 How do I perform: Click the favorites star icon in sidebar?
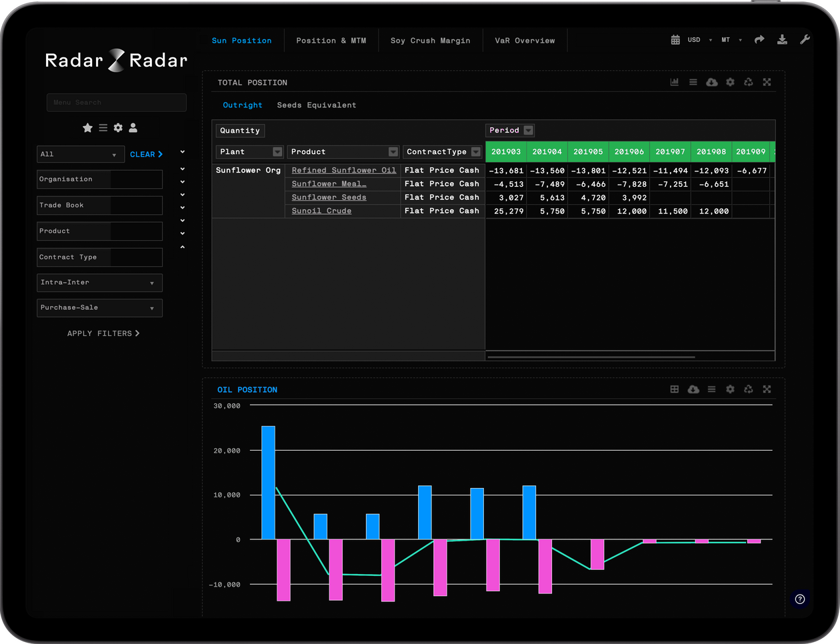[x=87, y=127]
